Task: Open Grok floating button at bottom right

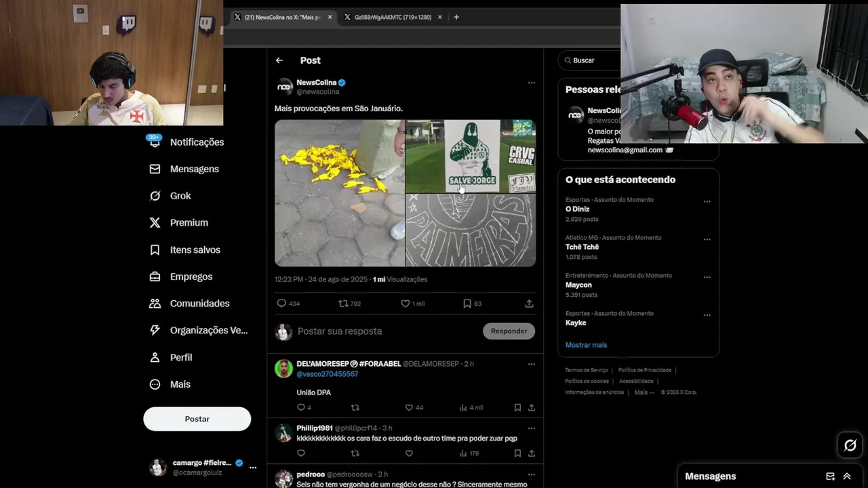Action: tap(850, 445)
